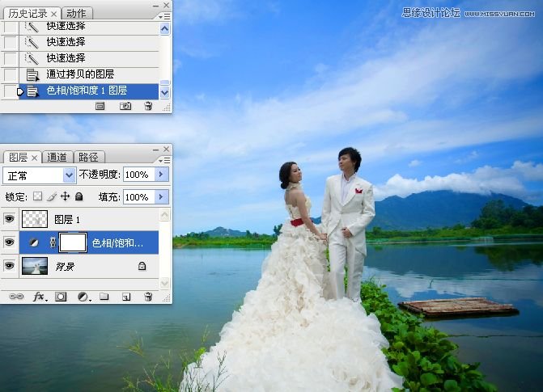Image resolution: width=543 pixels, height=392 pixels.
Task: Select the 背景 layer thumbnail
Action: pyautogui.click(x=35, y=266)
